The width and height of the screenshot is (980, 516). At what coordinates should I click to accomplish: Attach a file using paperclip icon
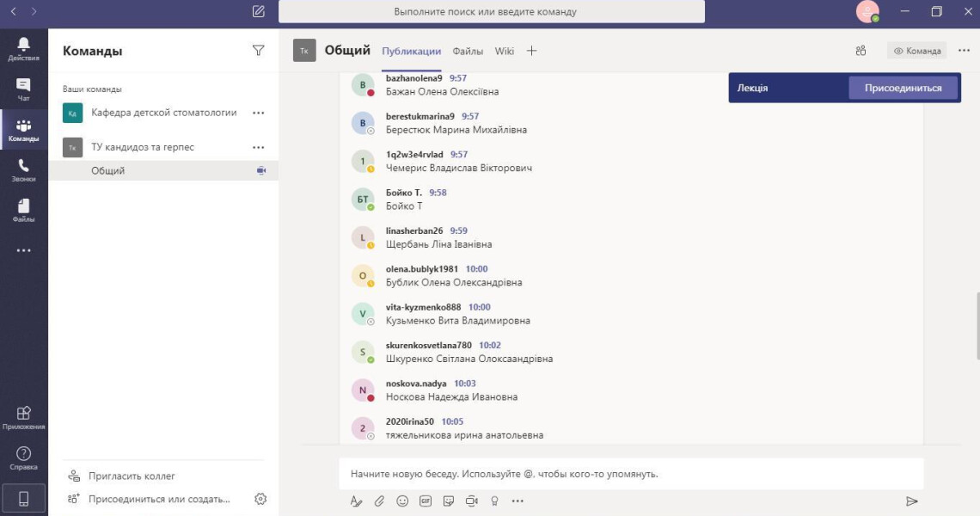pyautogui.click(x=379, y=501)
